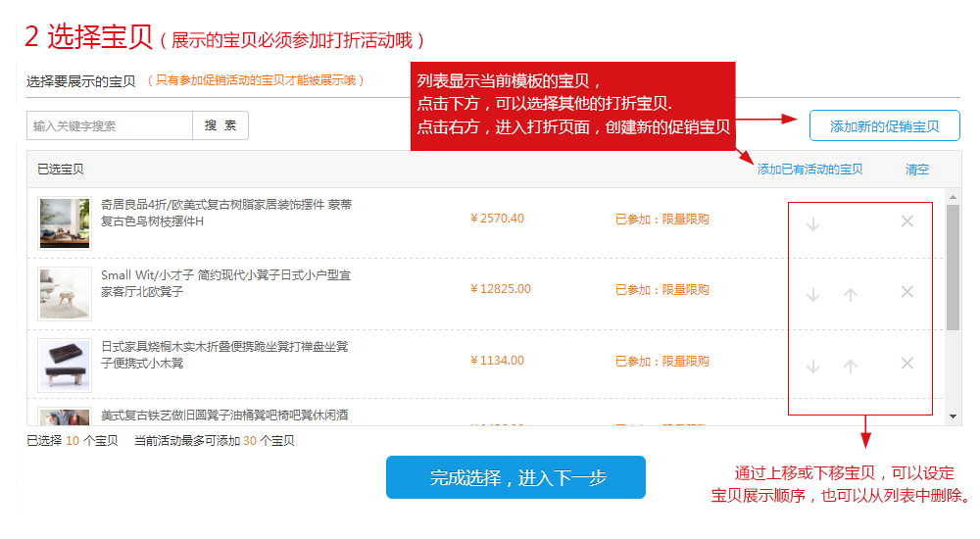Delete Small Wit stool from list

pyautogui.click(x=906, y=292)
